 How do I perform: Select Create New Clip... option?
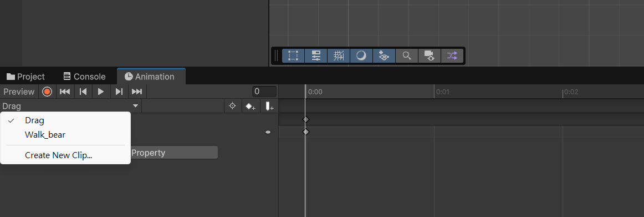click(66, 155)
